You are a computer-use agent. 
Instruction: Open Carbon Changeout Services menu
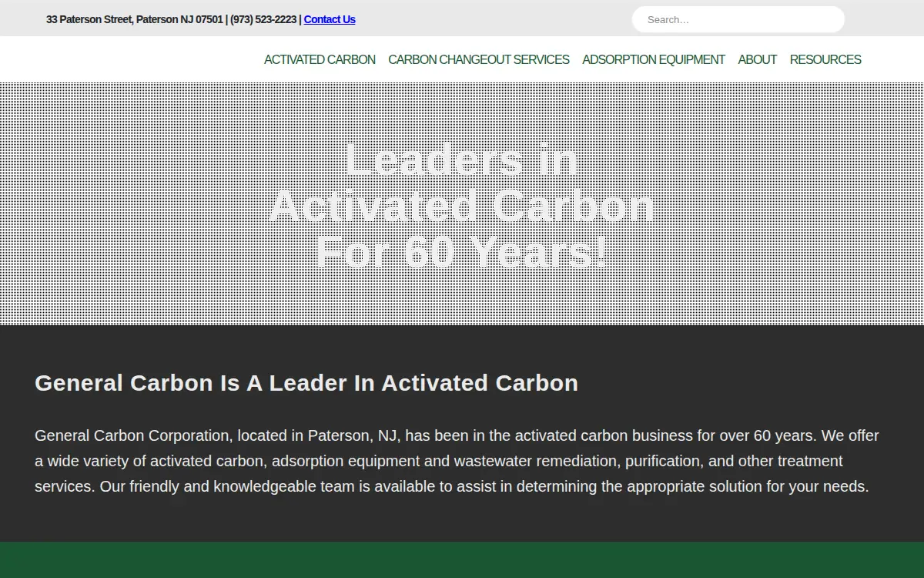tap(479, 59)
